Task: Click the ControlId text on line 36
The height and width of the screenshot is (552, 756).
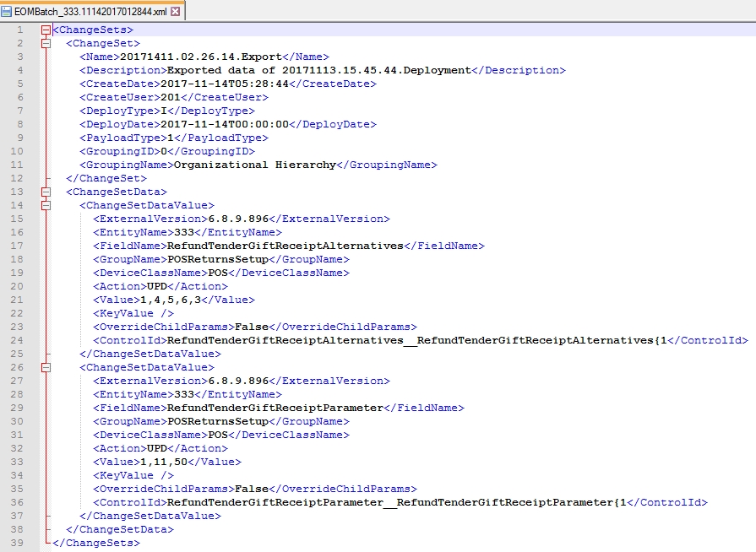Action: click(397, 502)
